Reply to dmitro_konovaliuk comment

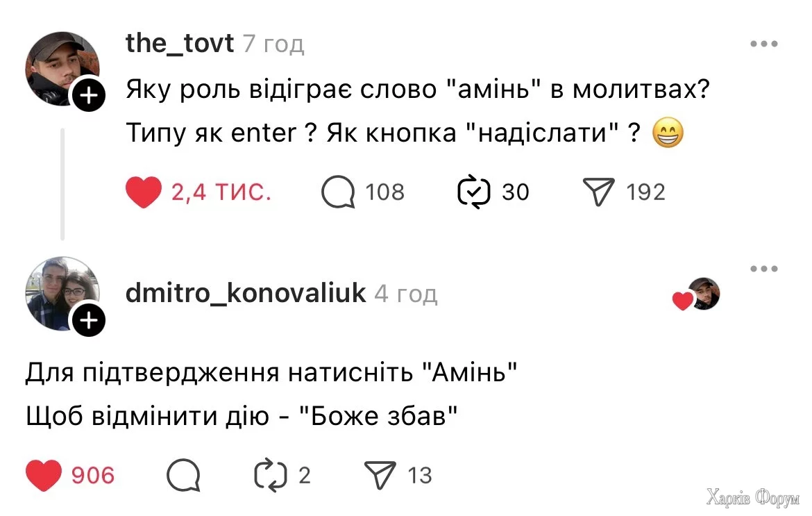(183, 475)
